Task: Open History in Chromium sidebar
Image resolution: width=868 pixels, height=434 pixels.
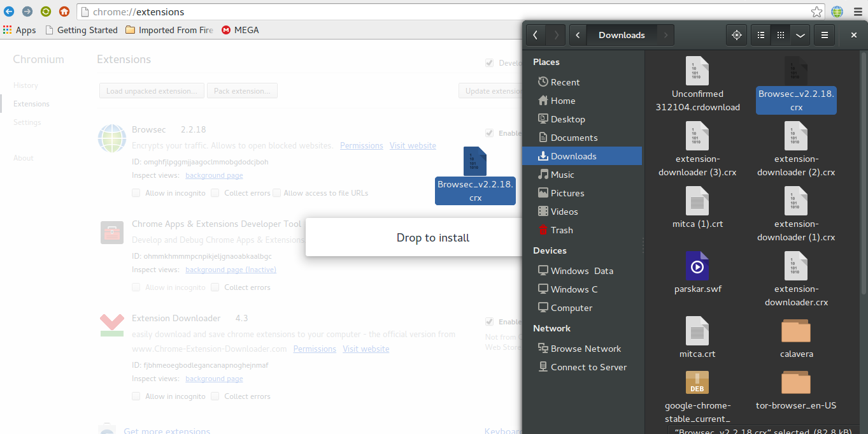Action: pyautogui.click(x=25, y=85)
